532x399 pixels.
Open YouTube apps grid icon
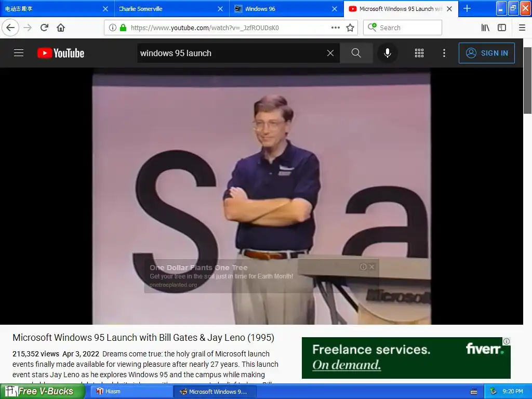(x=419, y=53)
